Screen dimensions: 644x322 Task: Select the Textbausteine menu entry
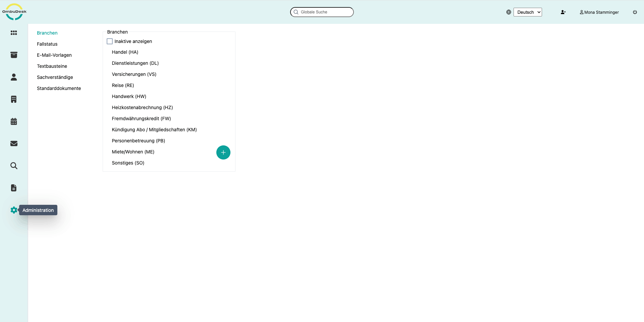click(x=52, y=66)
